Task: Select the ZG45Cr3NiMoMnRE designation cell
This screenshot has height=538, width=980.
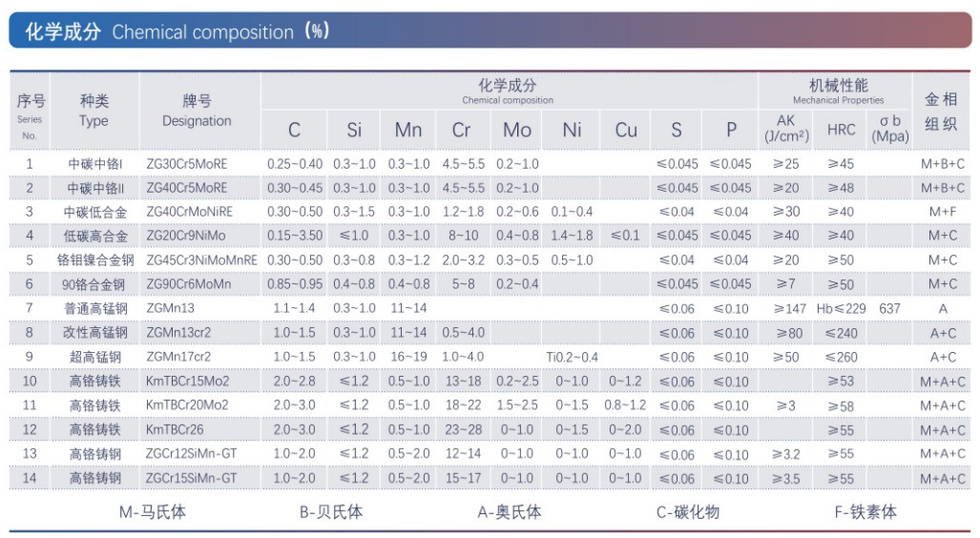Action: [201, 259]
